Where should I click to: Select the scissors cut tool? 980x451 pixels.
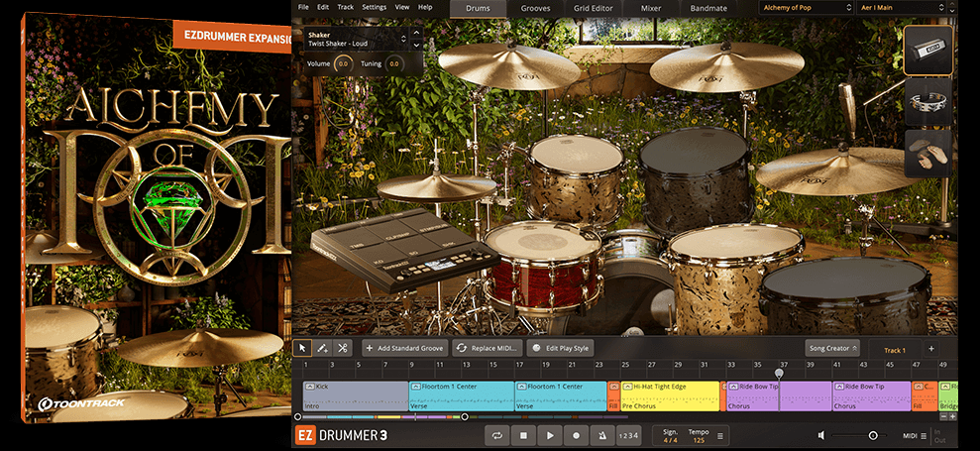pyautogui.click(x=342, y=348)
